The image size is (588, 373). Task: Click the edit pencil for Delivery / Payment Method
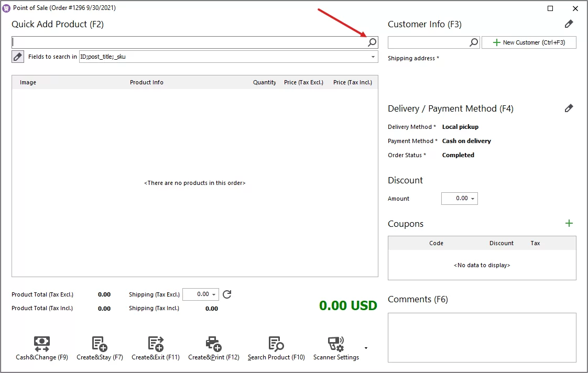click(x=569, y=108)
